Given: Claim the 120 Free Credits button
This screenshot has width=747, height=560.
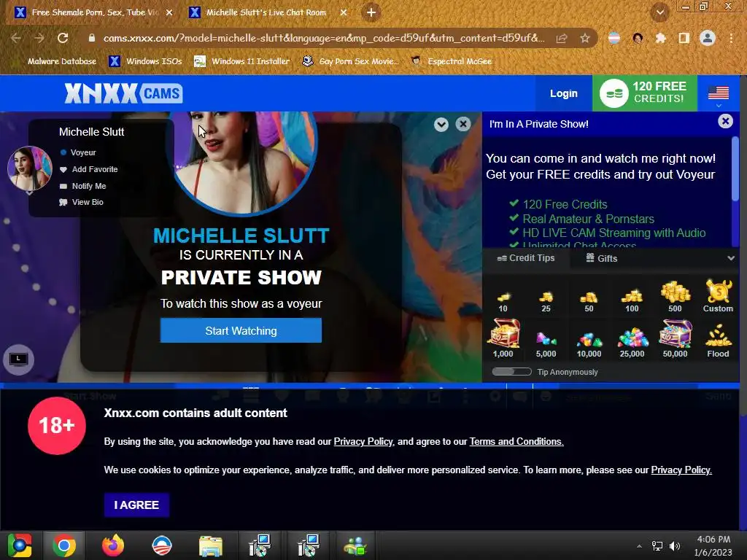Looking at the screenshot, I should [645, 93].
